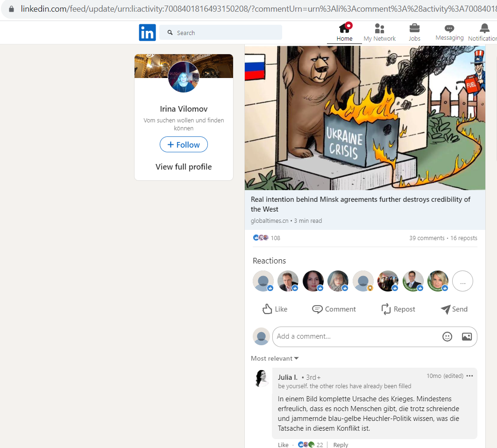The height and width of the screenshot is (448, 497).
Task: Click the LinkedIn search field
Action: 220,32
